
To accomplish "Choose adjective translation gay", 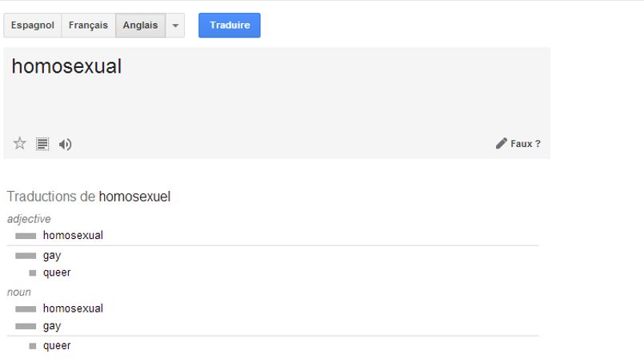I will pyautogui.click(x=52, y=256).
